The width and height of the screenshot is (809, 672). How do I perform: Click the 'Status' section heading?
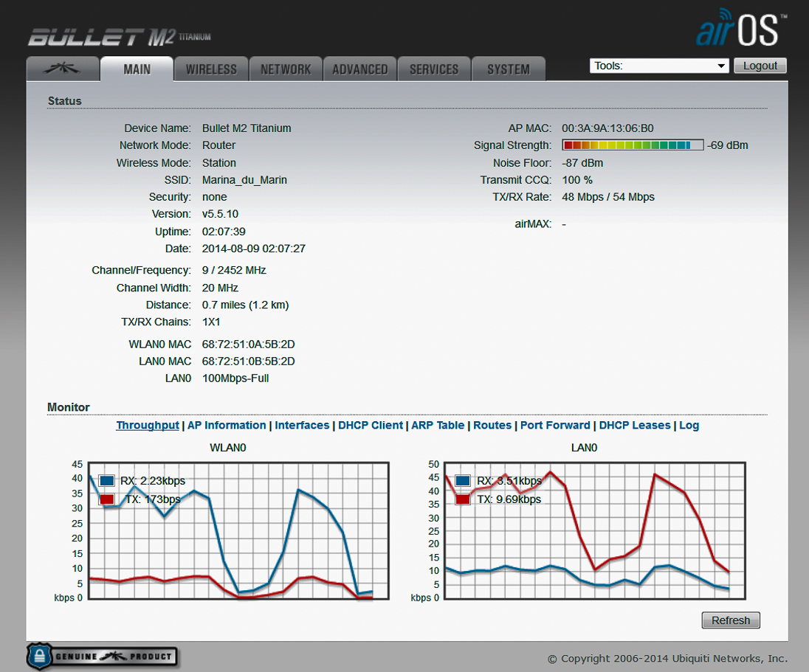[x=64, y=101]
